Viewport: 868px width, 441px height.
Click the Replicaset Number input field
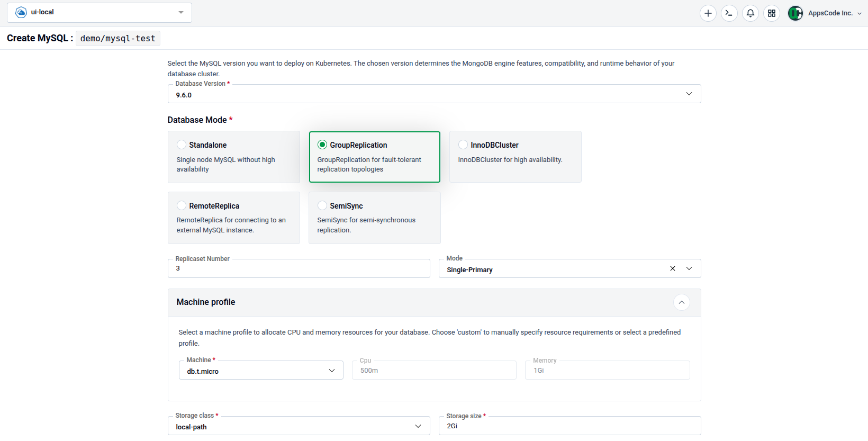coord(299,268)
